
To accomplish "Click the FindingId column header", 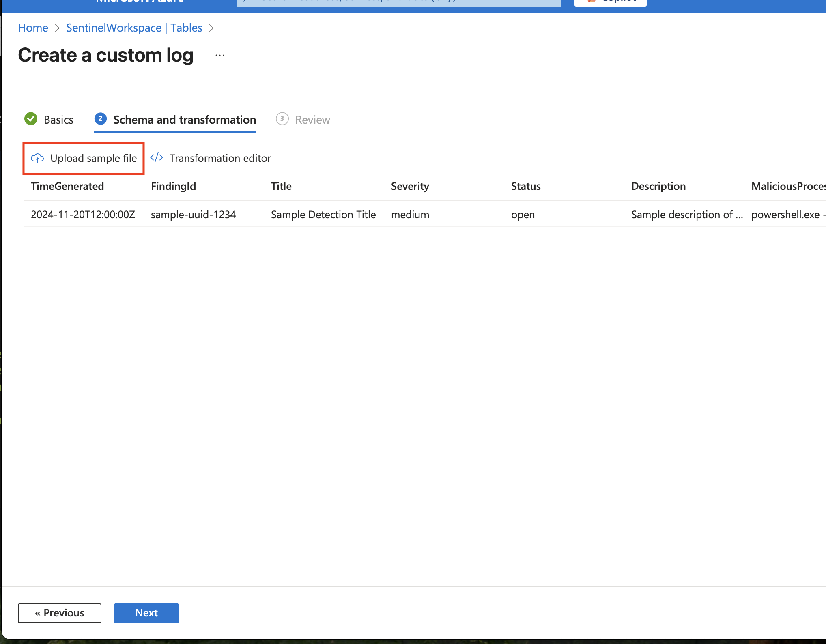I will click(x=173, y=186).
